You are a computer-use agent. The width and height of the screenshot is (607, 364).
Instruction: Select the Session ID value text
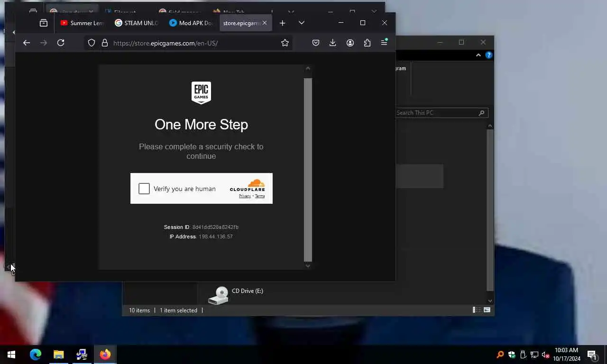(215, 227)
